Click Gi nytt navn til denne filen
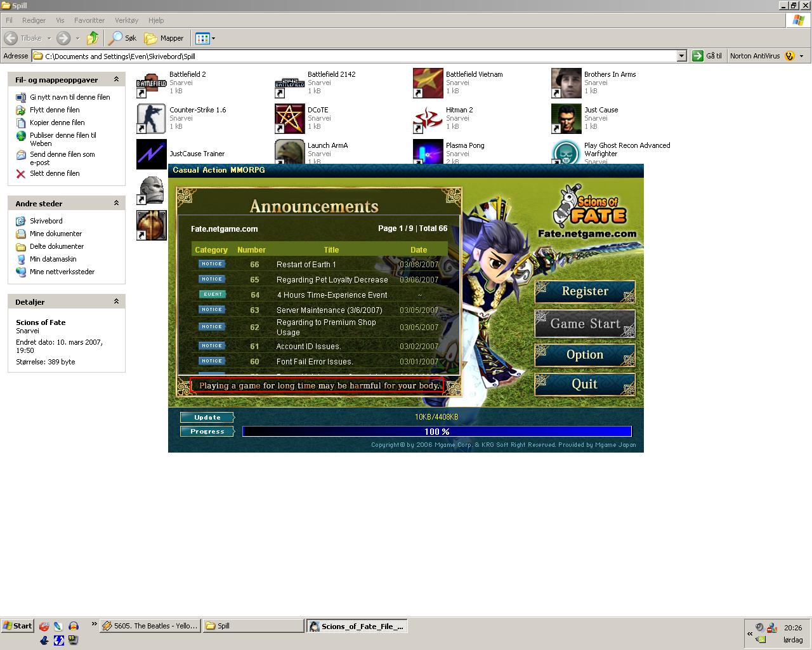This screenshot has width=812, height=650. click(x=70, y=97)
